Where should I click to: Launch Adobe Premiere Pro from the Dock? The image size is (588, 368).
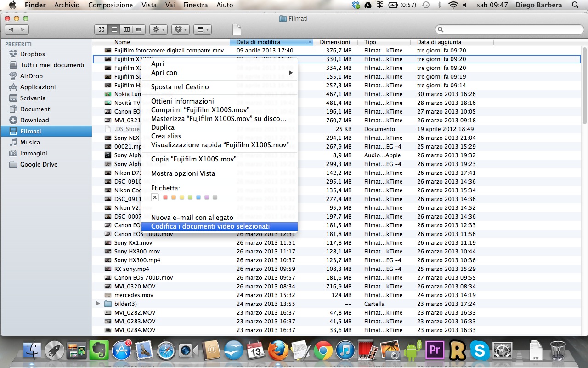[435, 351]
